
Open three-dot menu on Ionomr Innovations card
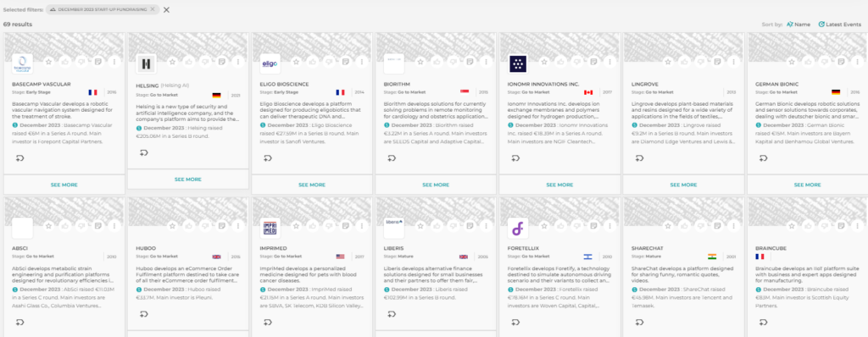click(610, 62)
